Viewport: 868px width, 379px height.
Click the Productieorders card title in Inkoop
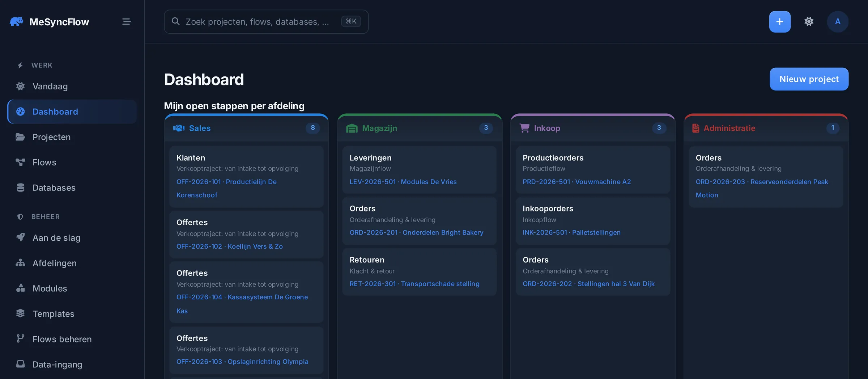[x=553, y=158]
